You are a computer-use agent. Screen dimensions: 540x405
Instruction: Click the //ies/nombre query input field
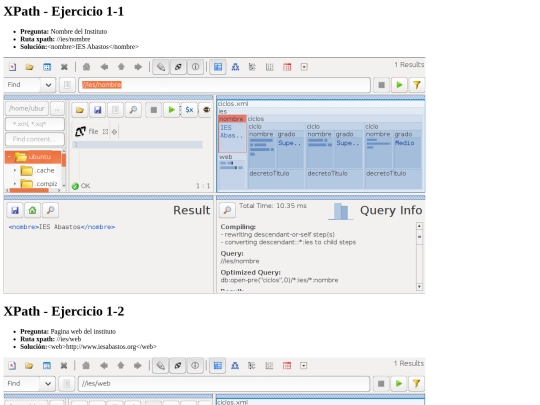224,85
